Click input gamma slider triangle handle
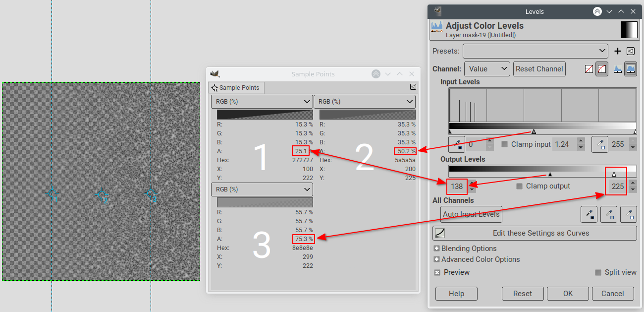The width and height of the screenshot is (644, 312). pos(534,132)
